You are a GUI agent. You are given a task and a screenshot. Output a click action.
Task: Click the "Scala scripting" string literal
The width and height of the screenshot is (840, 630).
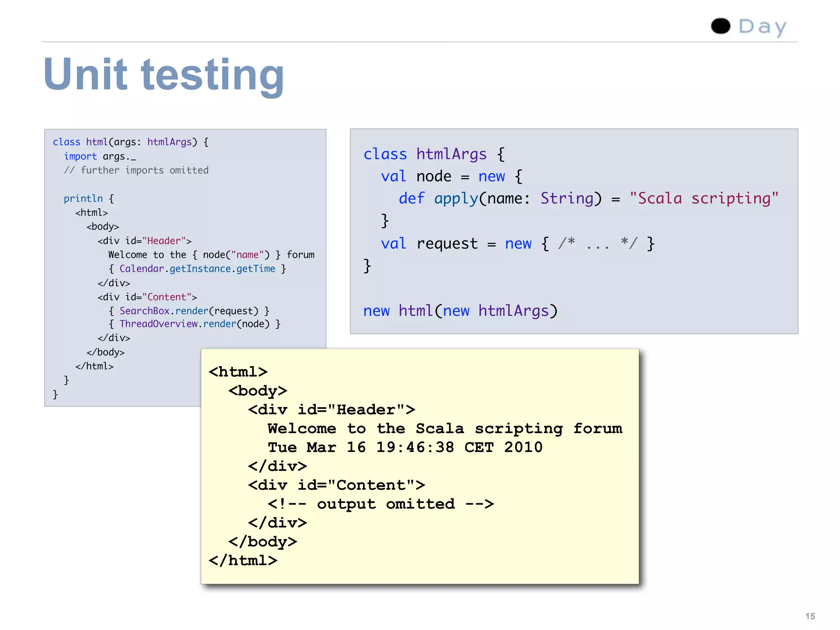click(704, 199)
